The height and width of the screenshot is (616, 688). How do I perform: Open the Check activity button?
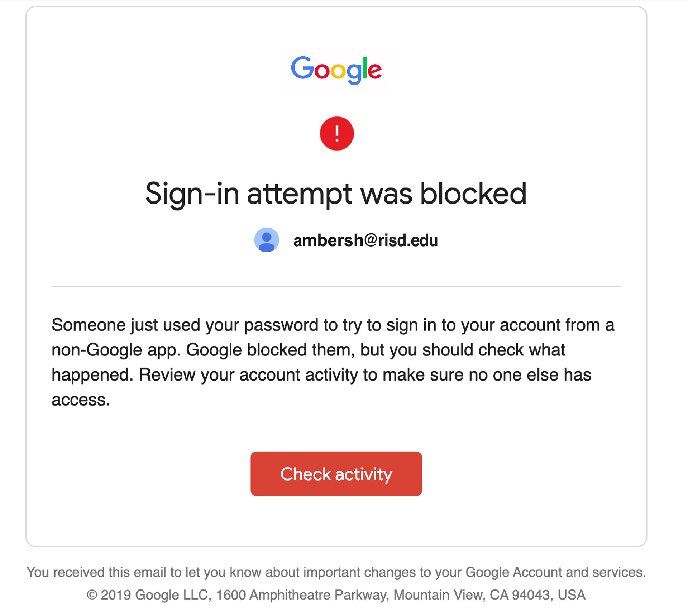336,474
